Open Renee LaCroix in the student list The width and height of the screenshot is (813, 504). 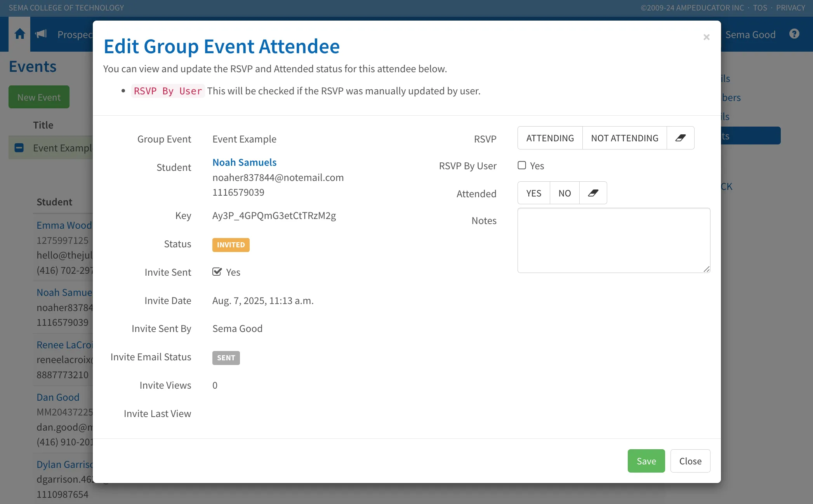point(64,345)
